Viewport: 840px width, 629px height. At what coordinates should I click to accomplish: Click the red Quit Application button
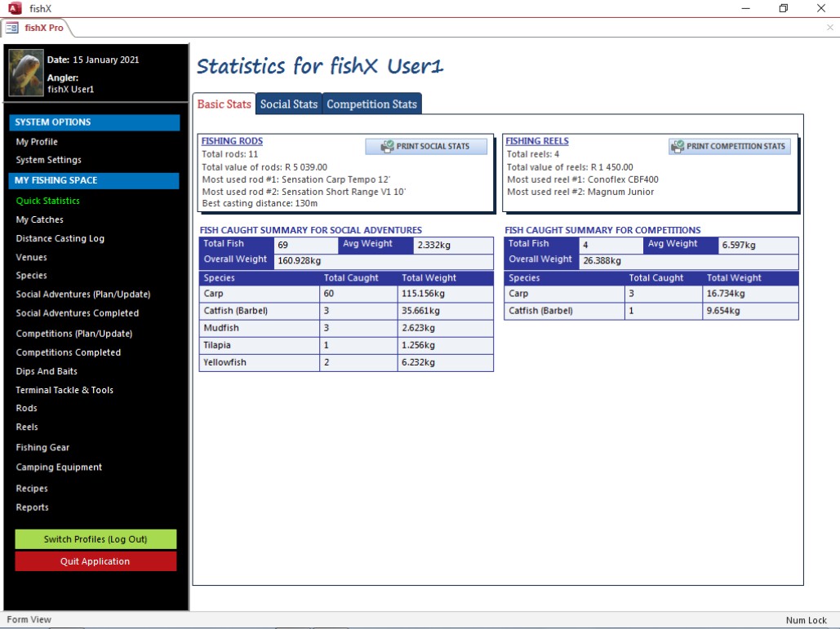96,561
